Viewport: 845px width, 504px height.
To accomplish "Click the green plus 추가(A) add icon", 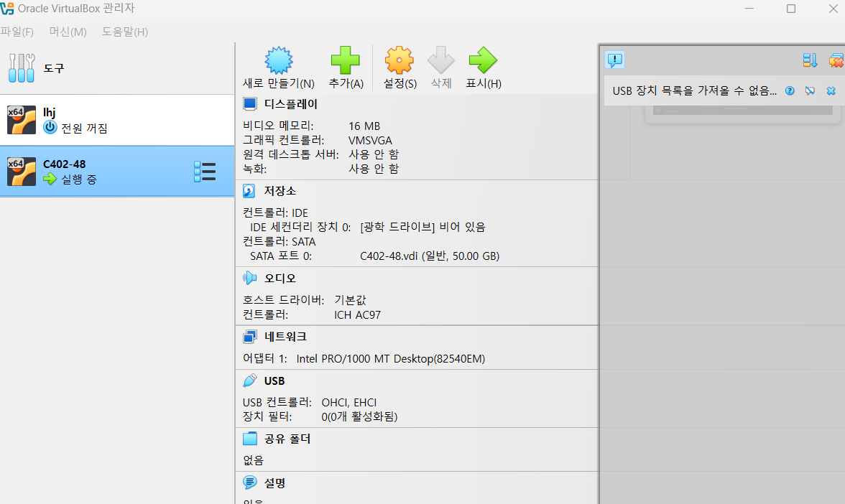I will (x=346, y=60).
